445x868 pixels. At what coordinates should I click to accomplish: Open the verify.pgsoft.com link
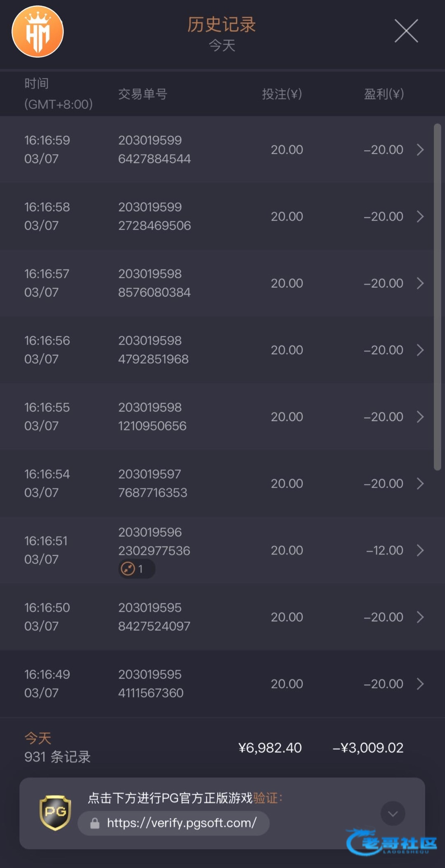pos(181,823)
